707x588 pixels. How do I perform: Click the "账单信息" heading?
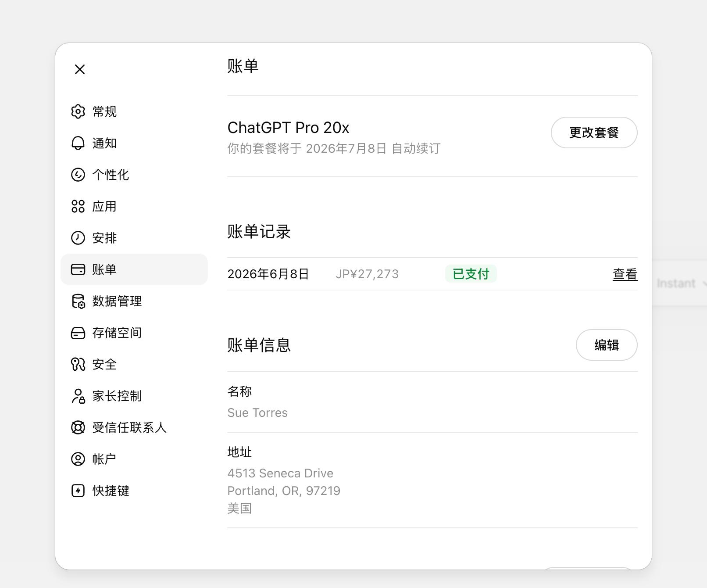coord(259,345)
